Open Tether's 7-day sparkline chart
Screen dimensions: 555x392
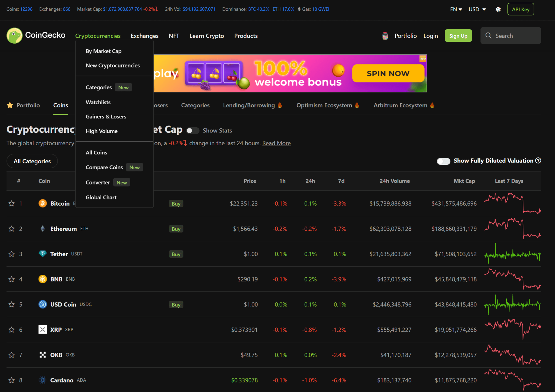pyautogui.click(x=512, y=254)
